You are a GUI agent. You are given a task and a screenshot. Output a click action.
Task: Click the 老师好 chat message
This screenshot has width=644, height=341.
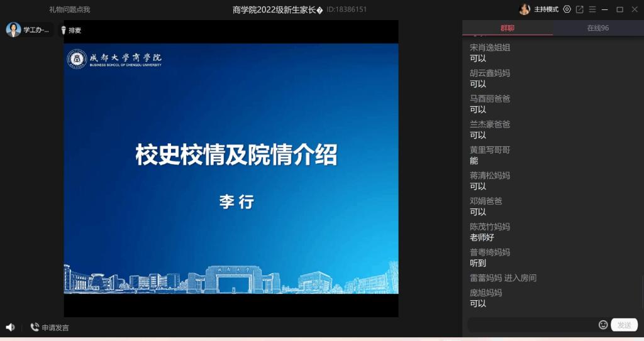click(x=482, y=237)
